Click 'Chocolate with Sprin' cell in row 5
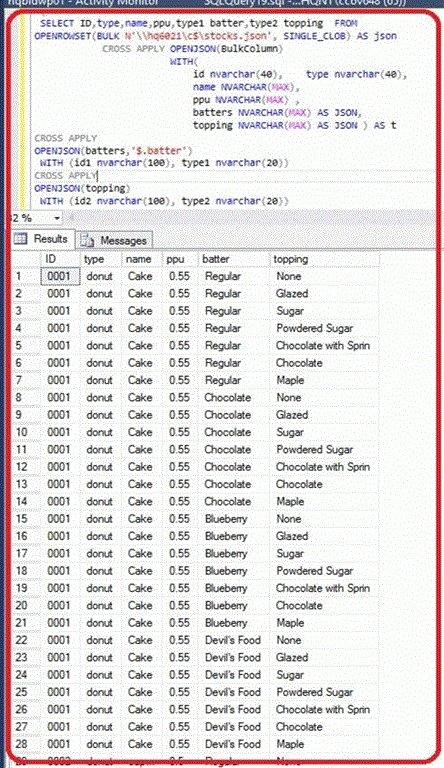 [324, 345]
